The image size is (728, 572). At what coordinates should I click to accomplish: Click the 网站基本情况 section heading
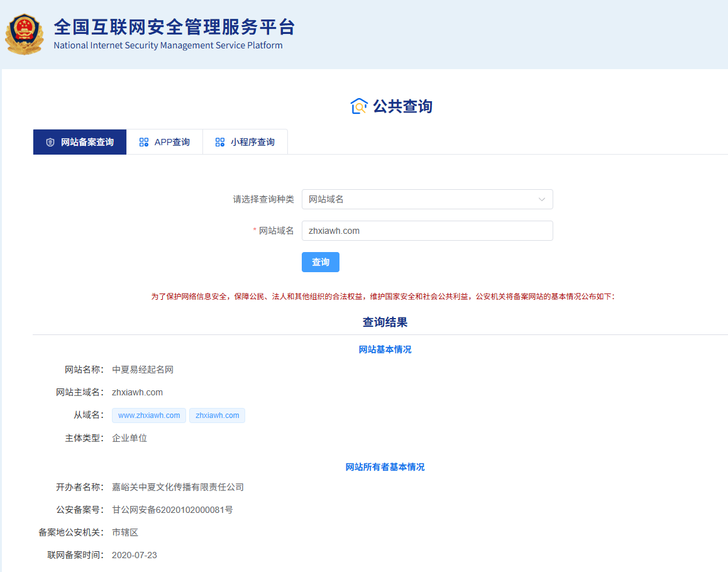(x=385, y=349)
